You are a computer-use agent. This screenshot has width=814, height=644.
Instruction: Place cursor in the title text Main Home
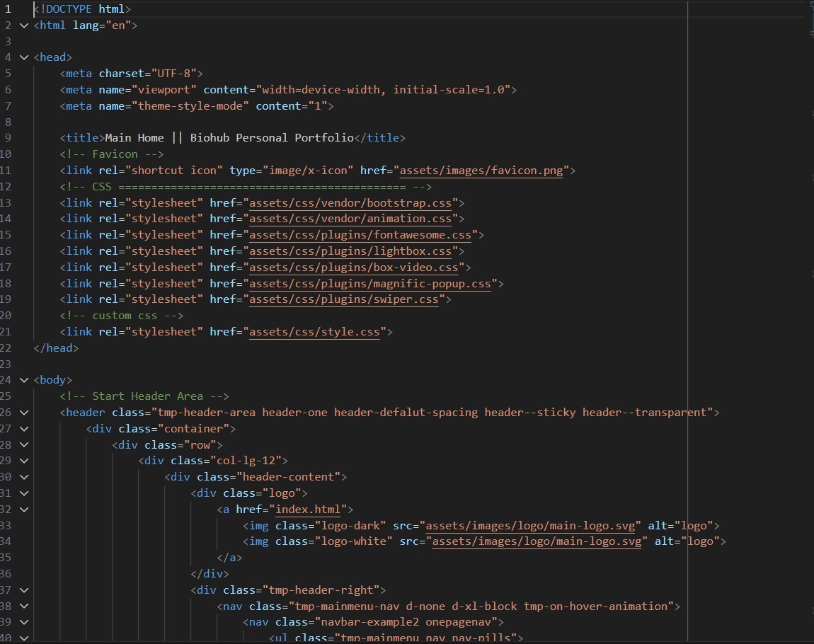click(134, 138)
